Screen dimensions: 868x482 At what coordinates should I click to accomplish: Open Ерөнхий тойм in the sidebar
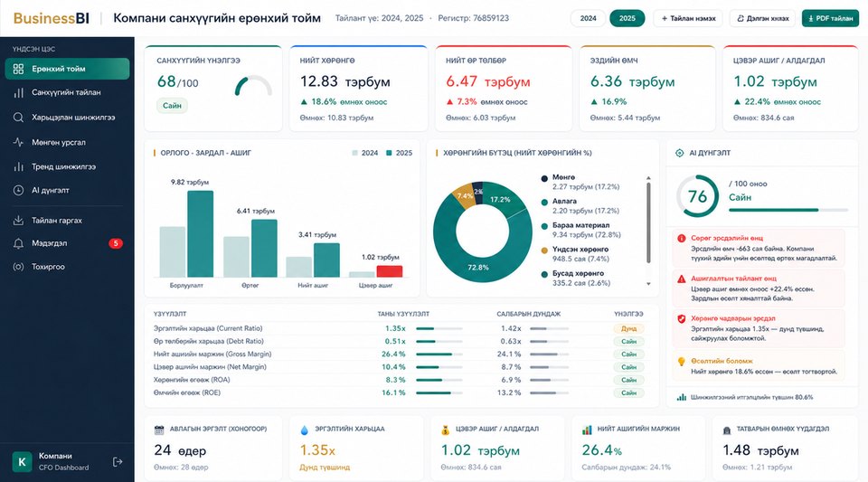67,69
